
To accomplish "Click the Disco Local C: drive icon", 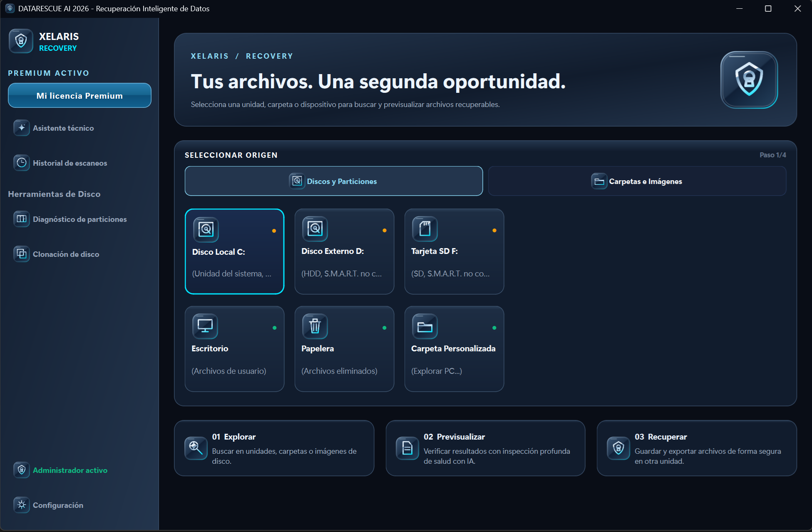I will [x=206, y=229].
